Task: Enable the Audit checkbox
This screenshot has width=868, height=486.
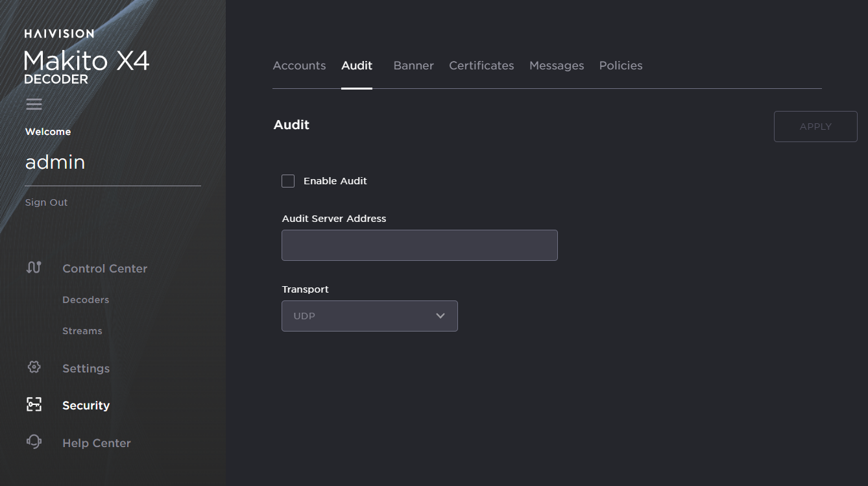Action: (x=288, y=181)
